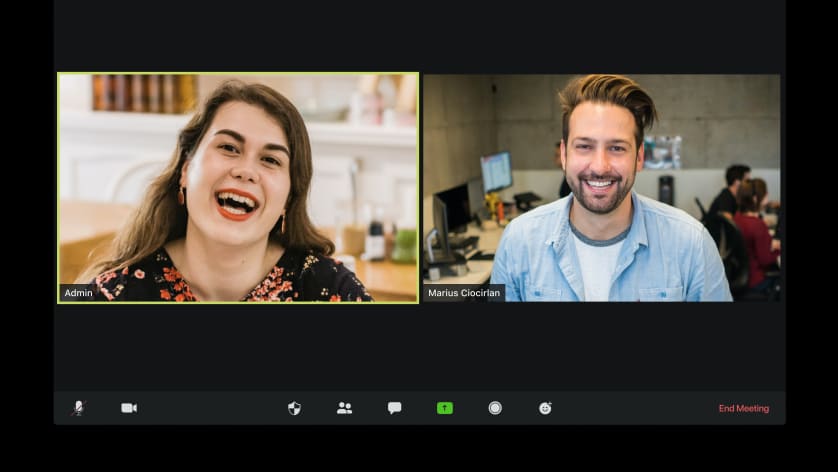Image resolution: width=838 pixels, height=472 pixels.
Task: Unmute the microphone icon
Action: click(79, 408)
